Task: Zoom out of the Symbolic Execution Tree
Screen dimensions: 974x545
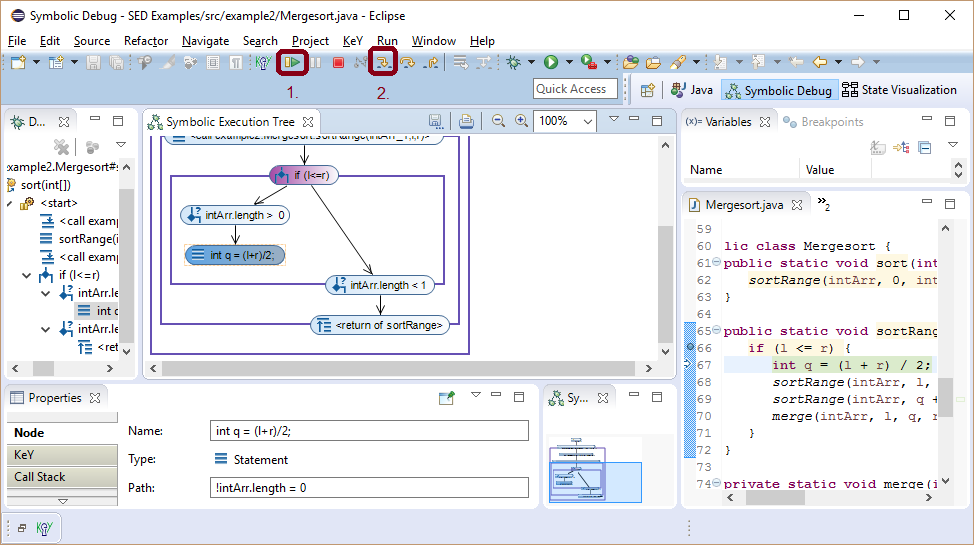Action: click(x=498, y=121)
